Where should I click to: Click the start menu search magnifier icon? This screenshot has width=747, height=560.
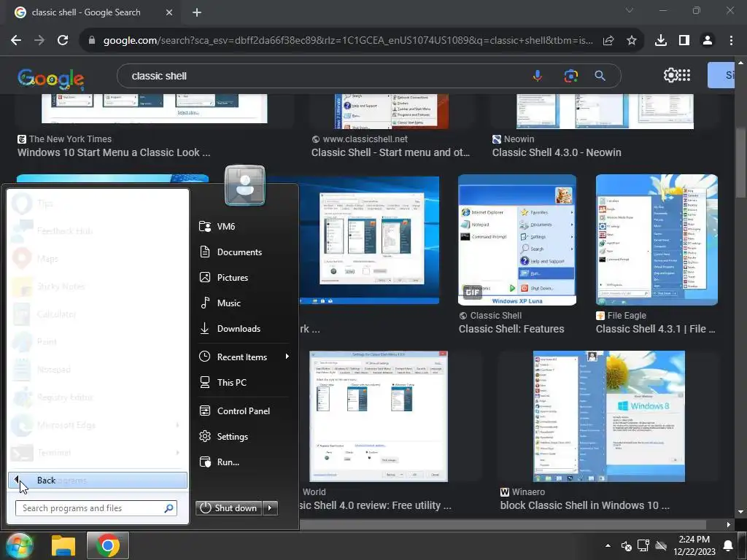[169, 508]
